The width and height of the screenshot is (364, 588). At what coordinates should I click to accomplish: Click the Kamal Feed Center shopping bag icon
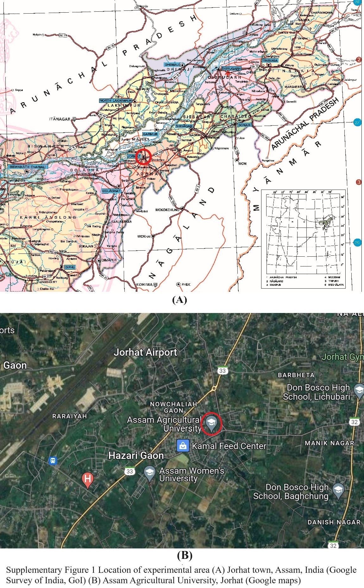click(x=183, y=446)
